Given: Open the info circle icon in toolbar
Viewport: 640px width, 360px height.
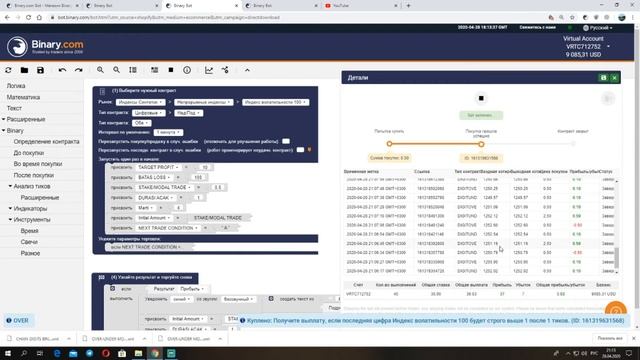Looking at the screenshot, I should tap(187, 70).
